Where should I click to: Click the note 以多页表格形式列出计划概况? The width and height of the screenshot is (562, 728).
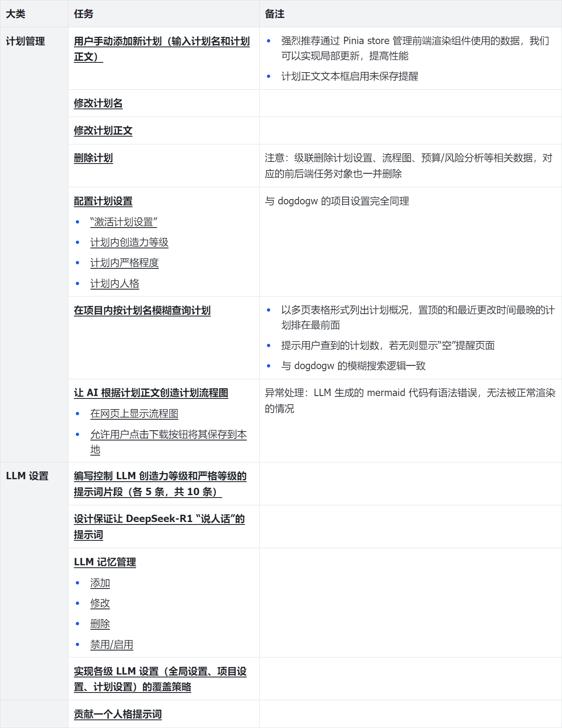coord(418,318)
